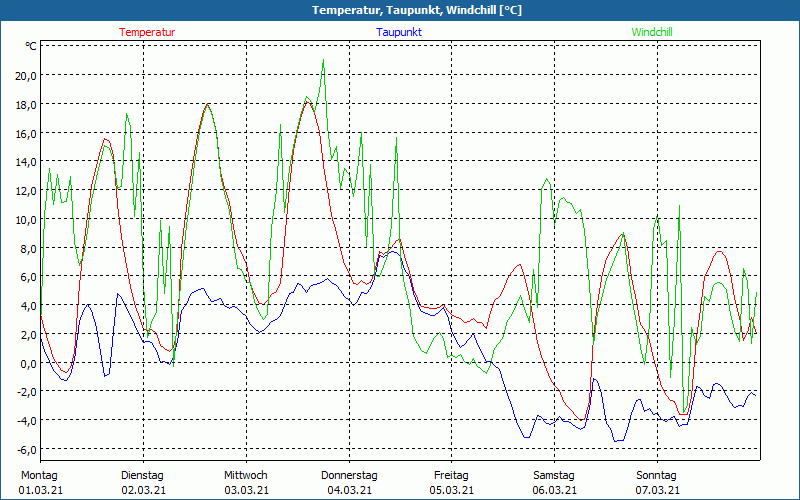The image size is (800, 500).
Task: Click the 07.03.21 date label
Action: point(657,490)
